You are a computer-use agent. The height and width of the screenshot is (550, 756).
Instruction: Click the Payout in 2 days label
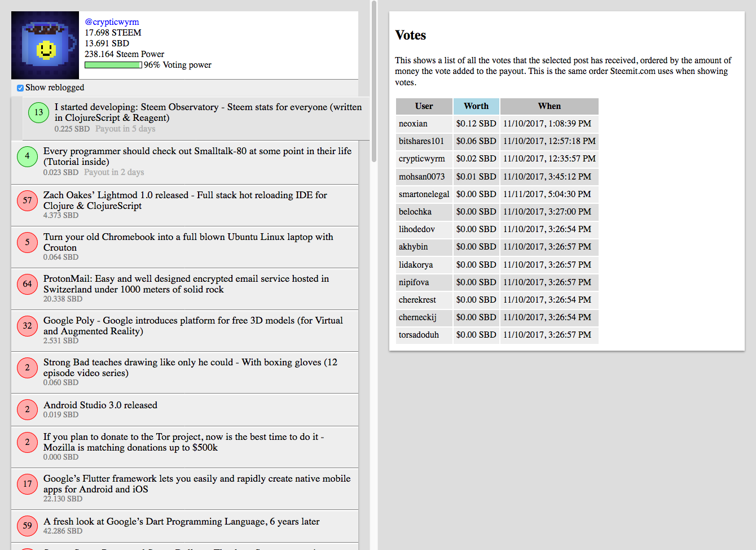(114, 172)
